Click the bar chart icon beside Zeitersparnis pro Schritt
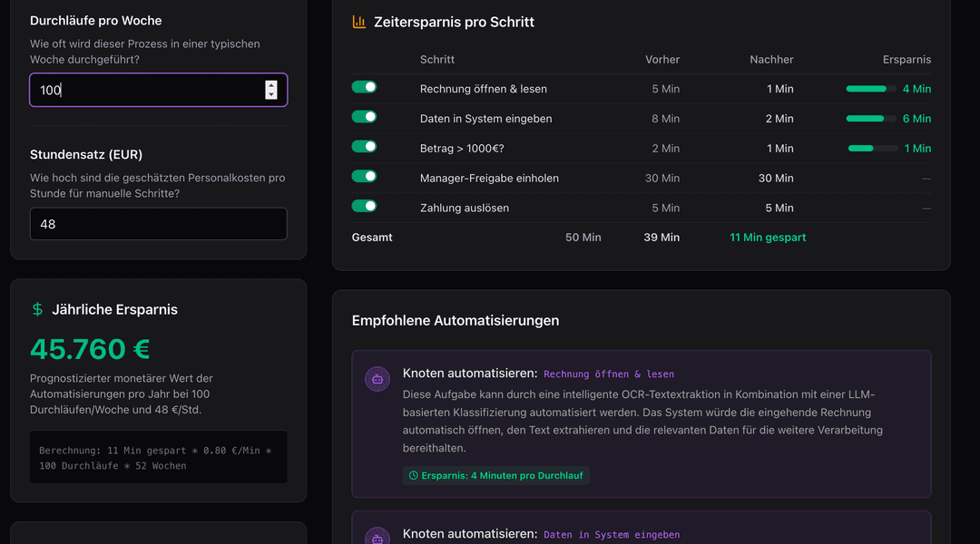 click(x=358, y=22)
